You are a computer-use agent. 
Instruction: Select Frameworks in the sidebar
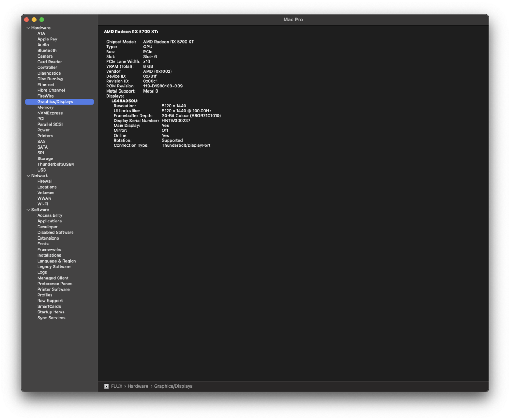coord(49,250)
